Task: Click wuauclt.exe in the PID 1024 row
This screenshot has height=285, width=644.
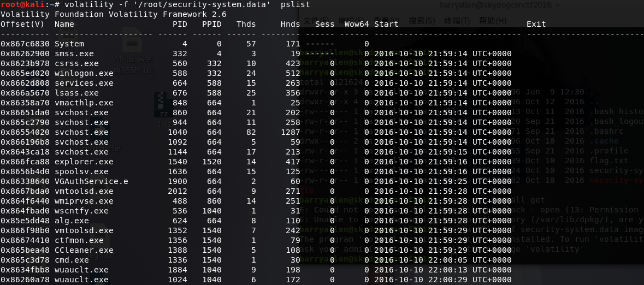Action: click(x=81, y=280)
